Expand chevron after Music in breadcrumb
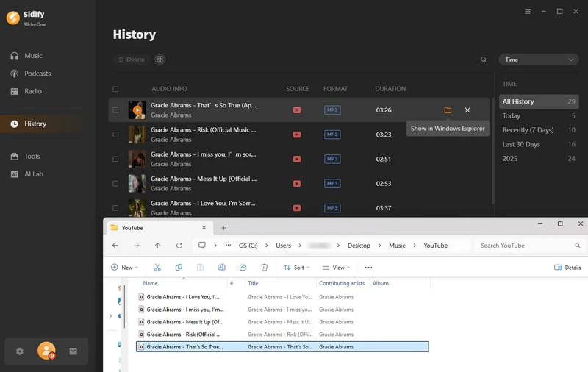 pyautogui.click(x=415, y=246)
